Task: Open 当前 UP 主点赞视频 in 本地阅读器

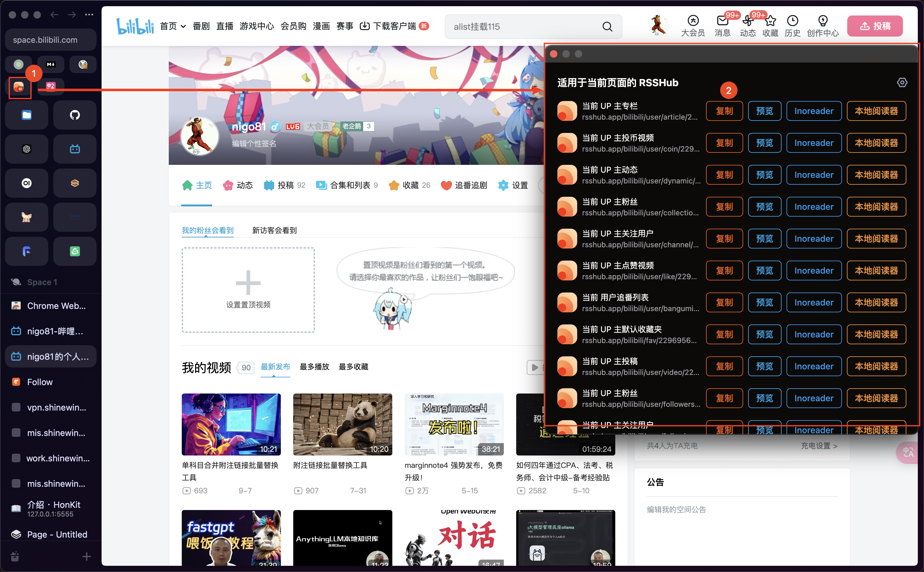Action: (876, 271)
